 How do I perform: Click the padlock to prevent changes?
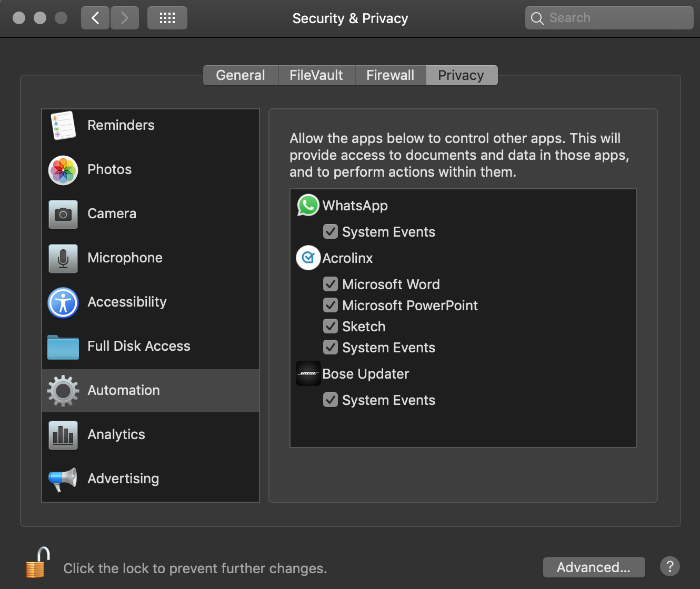(38, 562)
